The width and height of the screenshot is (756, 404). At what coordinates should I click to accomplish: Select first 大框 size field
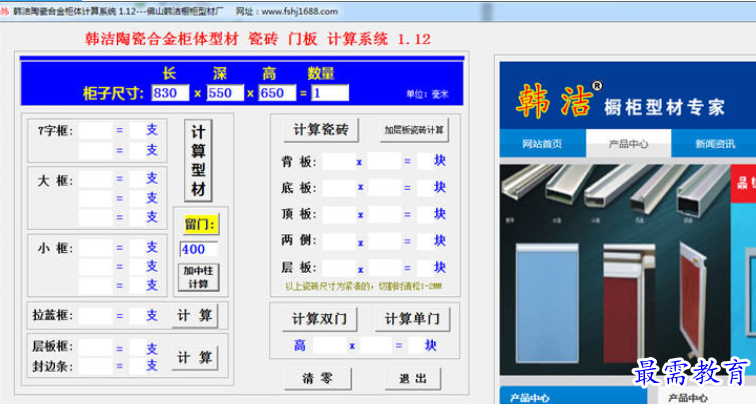pyautogui.click(x=95, y=179)
